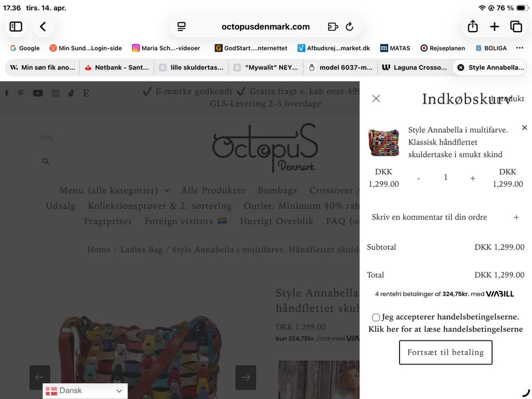The width and height of the screenshot is (532, 399).
Task: Open Dansk language dropdown
Action: (85, 391)
